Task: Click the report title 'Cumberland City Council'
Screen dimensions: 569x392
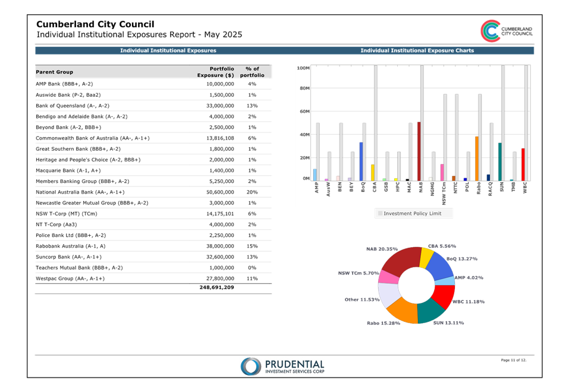Action: [95, 24]
